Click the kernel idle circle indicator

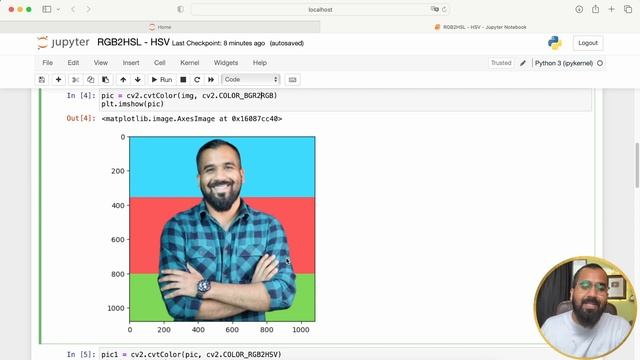600,63
